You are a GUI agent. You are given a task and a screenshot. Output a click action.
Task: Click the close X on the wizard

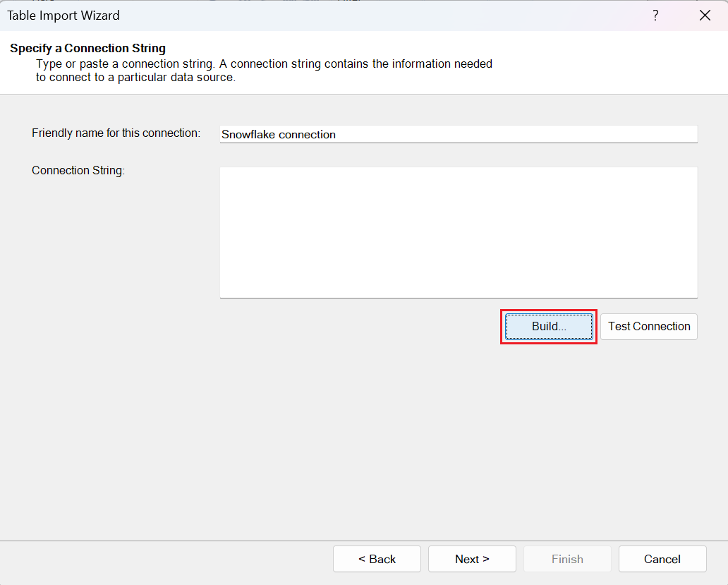pyautogui.click(x=705, y=15)
